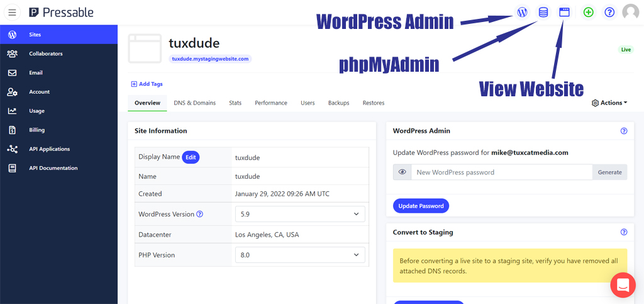Viewport: 644px width, 304px height.
Task: Open API Documentation in the sidebar
Action: point(58,168)
